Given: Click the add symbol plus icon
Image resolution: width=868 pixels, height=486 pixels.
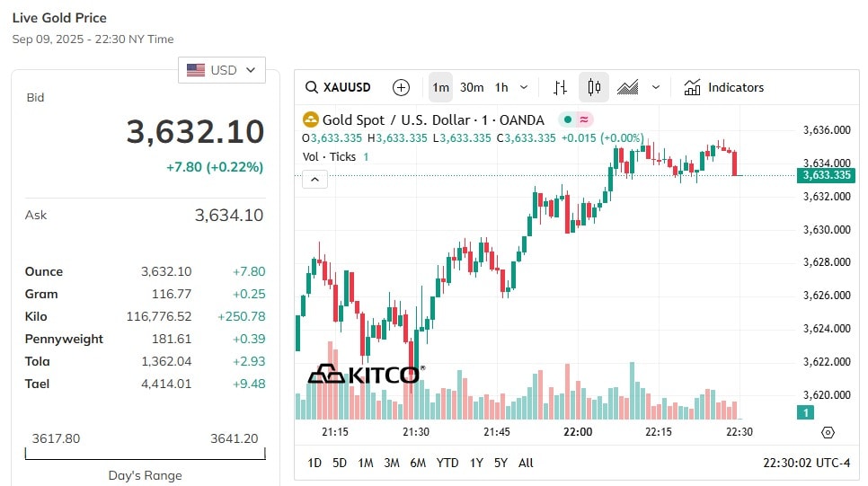Looking at the screenshot, I should [401, 87].
